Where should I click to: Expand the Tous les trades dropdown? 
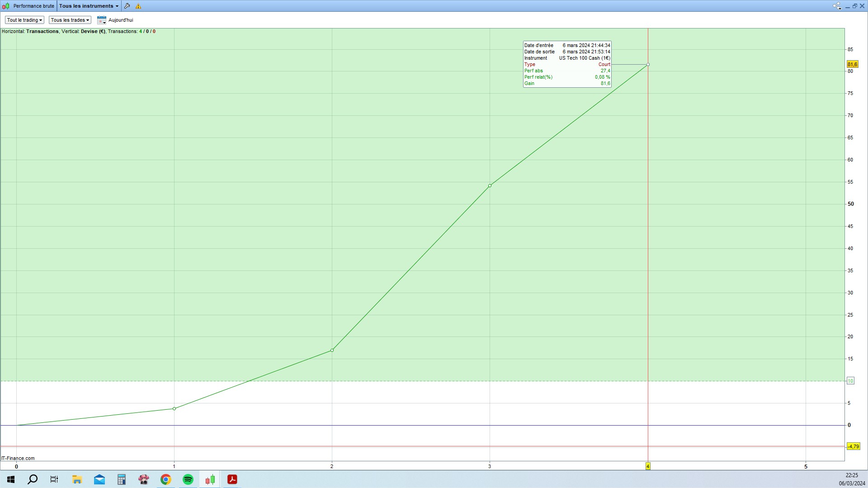pos(70,20)
